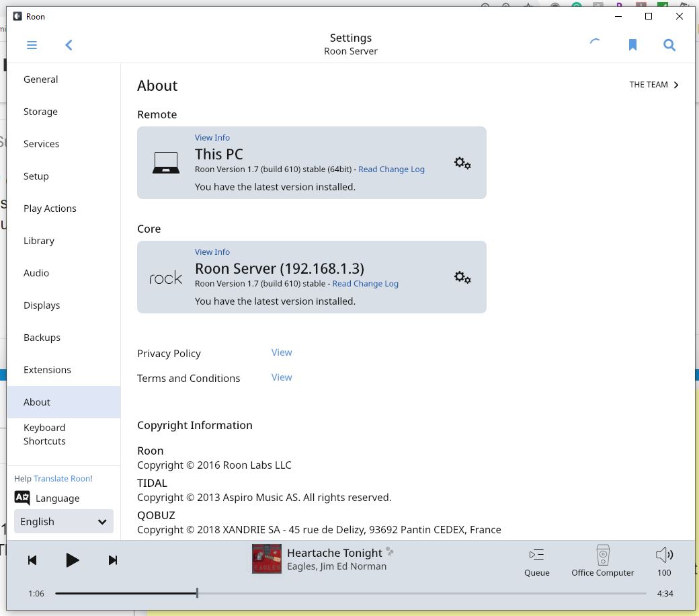The width and height of the screenshot is (699, 616).
Task: Click the Heartache Tonight album art
Action: [267, 559]
